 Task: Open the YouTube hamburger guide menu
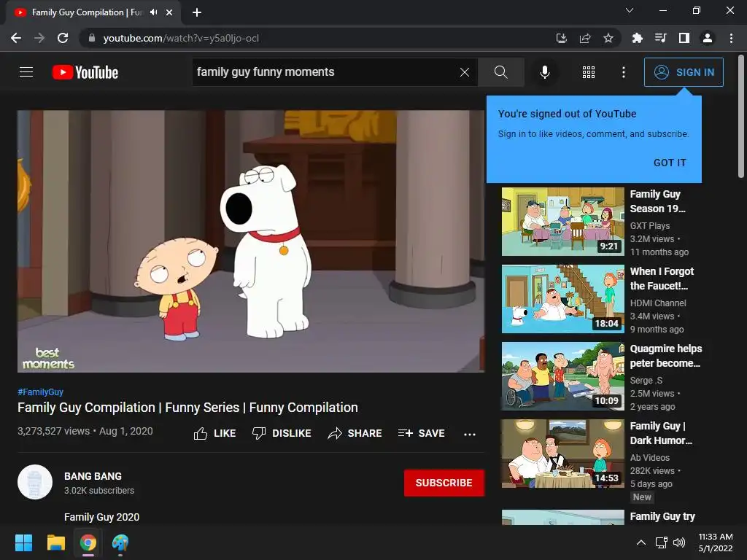click(26, 72)
